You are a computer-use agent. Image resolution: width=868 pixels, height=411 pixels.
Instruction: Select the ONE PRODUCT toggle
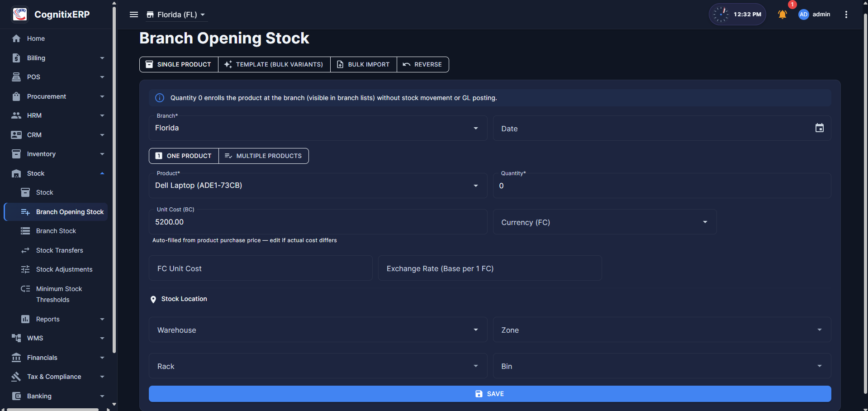tap(184, 156)
